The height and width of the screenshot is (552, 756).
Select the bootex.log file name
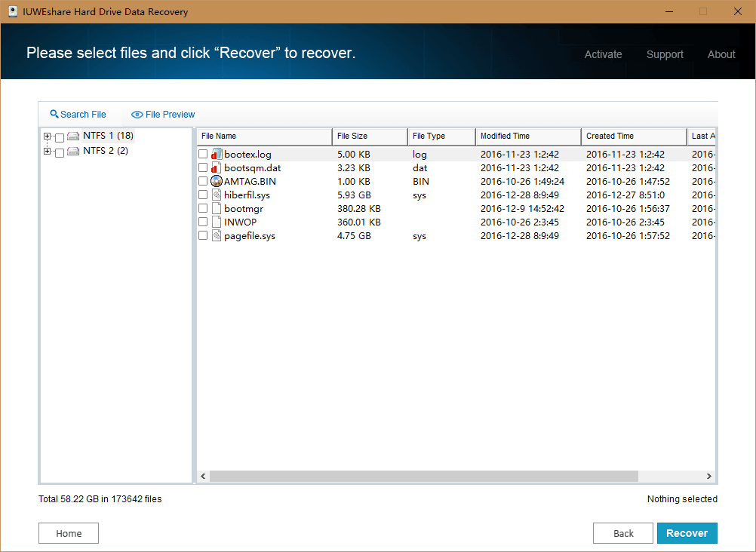[247, 155]
